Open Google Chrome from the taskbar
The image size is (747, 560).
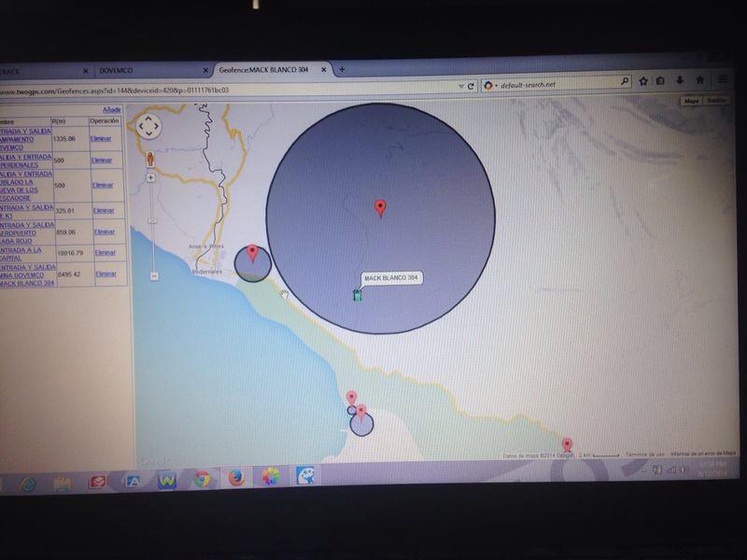202,479
